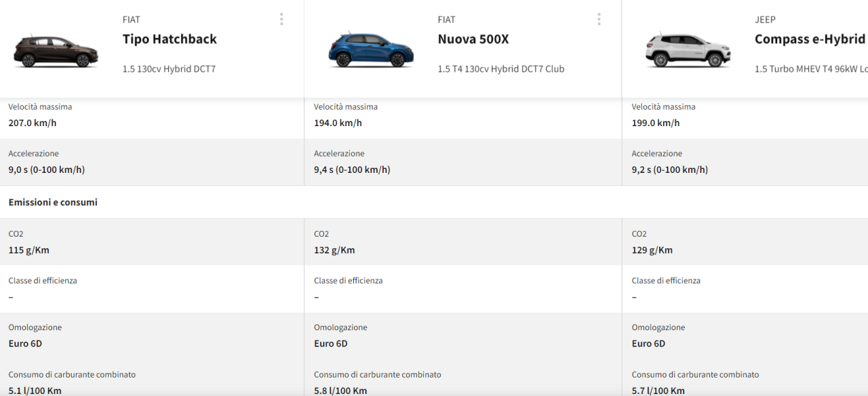Click FIAT brand label above Nuova 500X
The height and width of the screenshot is (396, 868).
pos(447,20)
